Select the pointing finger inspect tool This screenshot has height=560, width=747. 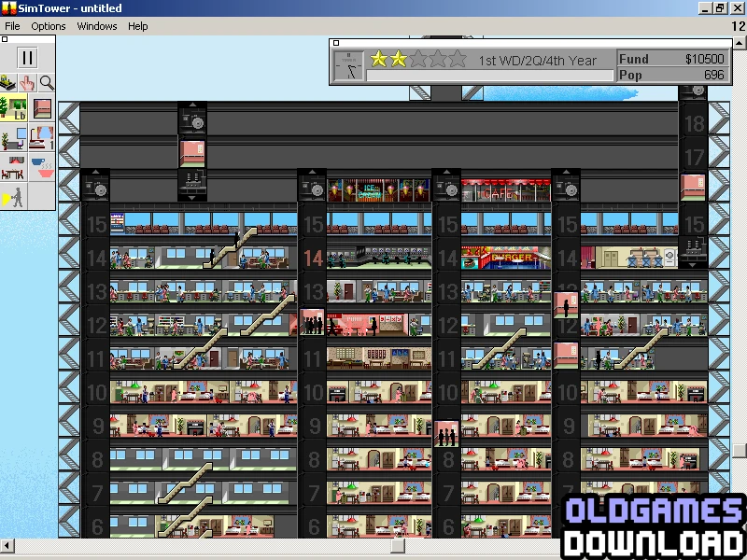coord(27,83)
